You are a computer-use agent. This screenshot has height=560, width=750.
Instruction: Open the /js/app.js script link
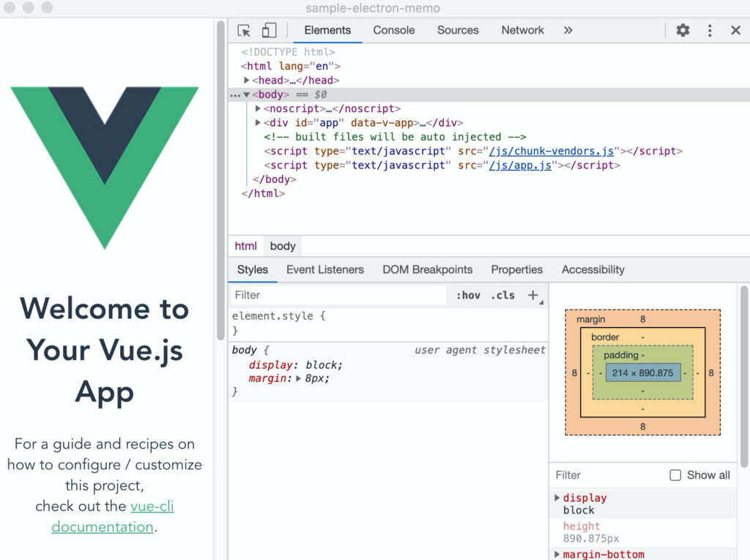tap(520, 165)
